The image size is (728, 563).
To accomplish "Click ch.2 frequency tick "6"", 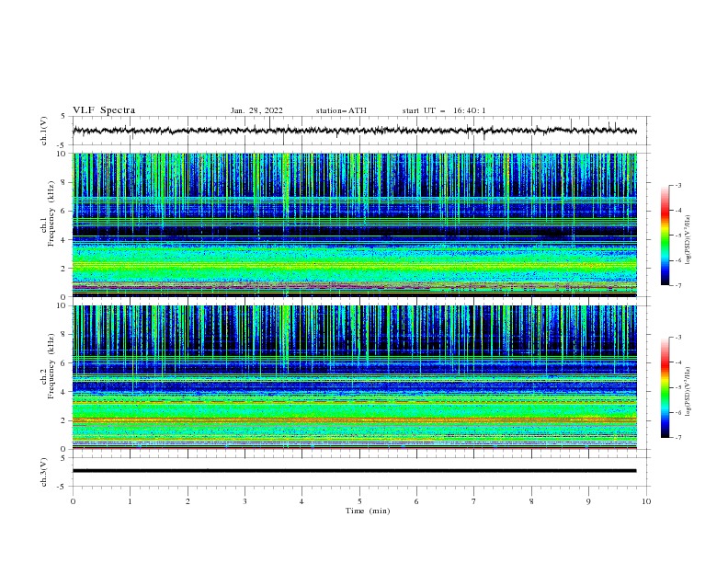I will pos(64,362).
